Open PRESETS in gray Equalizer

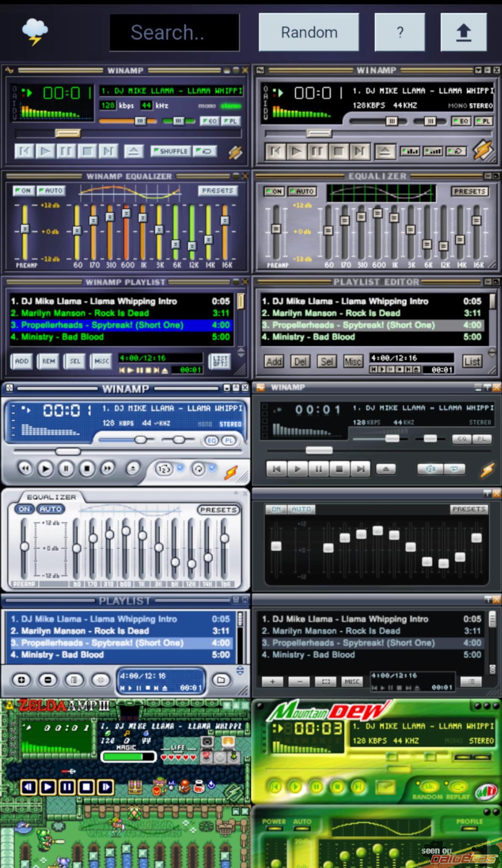pos(469,192)
